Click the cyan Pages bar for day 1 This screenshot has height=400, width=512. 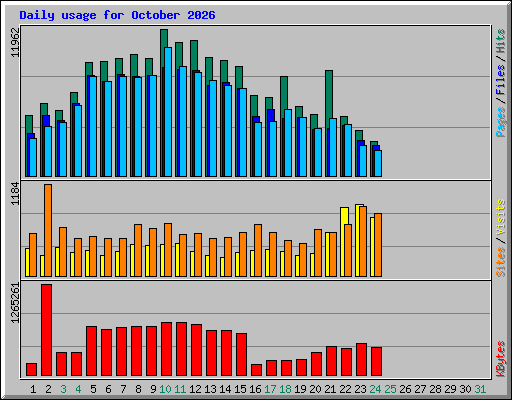(x=33, y=157)
